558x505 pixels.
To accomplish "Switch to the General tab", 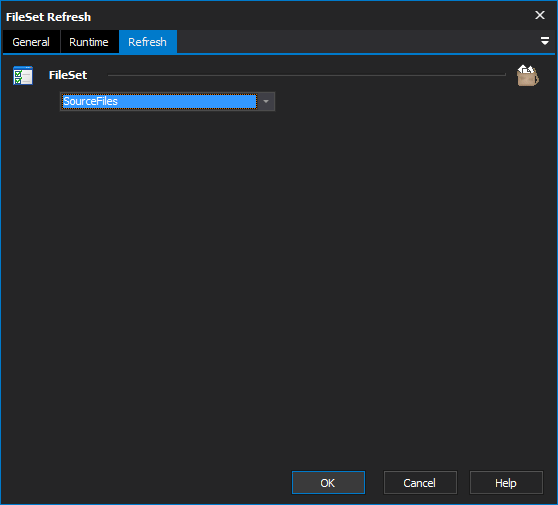I will (31, 42).
